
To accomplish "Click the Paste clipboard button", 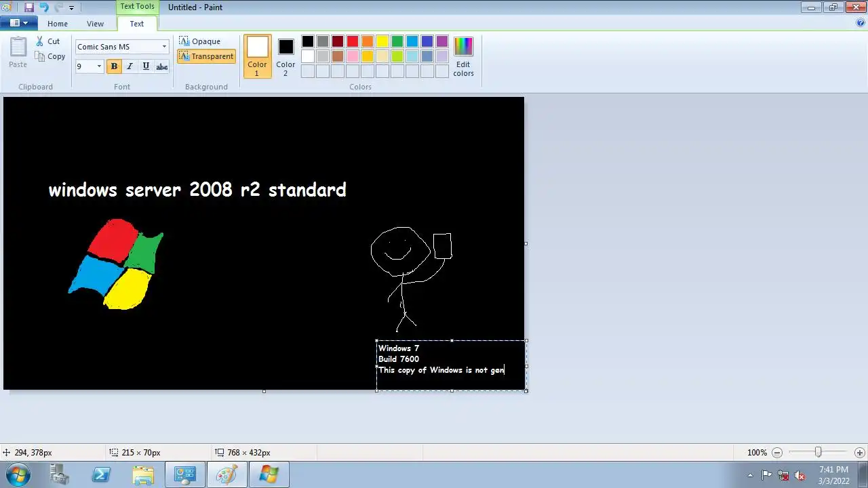I will tap(18, 52).
